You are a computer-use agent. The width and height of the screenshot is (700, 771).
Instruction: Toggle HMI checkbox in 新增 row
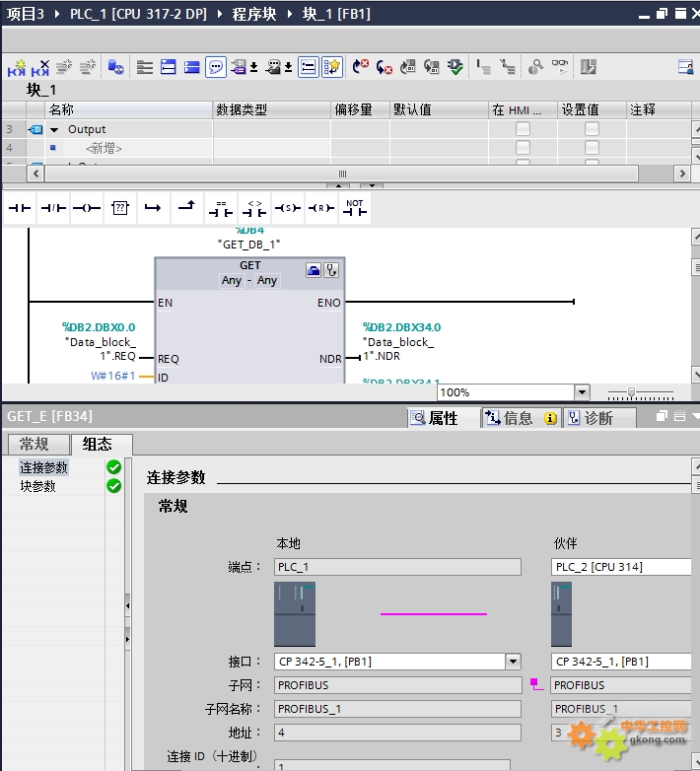pos(523,148)
